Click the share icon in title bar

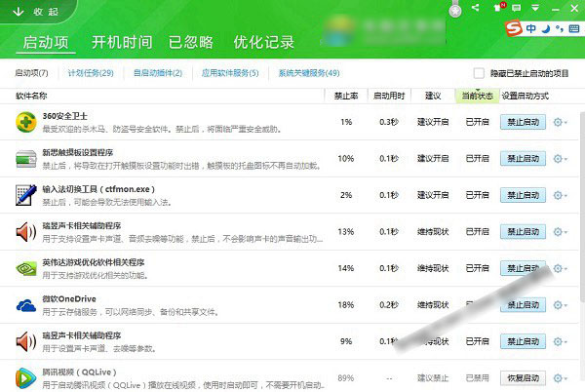coord(476,8)
